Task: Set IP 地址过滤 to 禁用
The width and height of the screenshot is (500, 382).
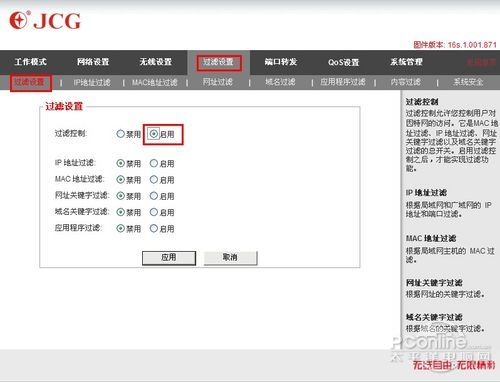Action: click(x=120, y=163)
